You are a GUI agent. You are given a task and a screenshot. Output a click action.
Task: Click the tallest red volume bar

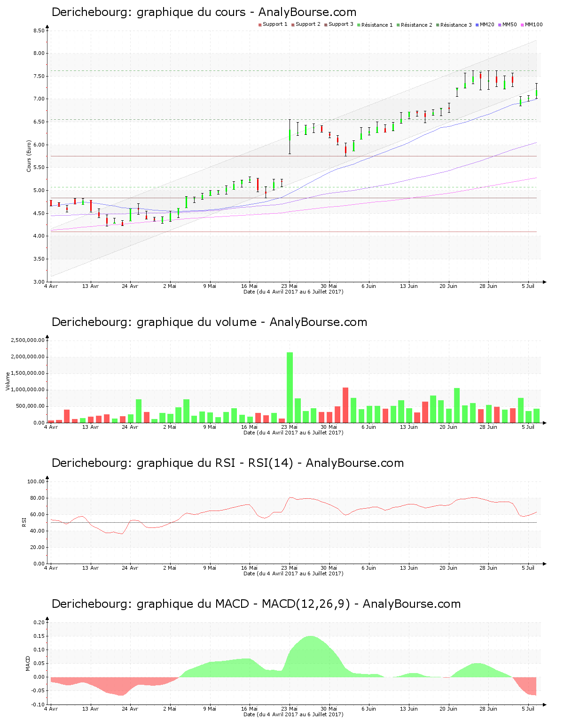[x=345, y=405]
